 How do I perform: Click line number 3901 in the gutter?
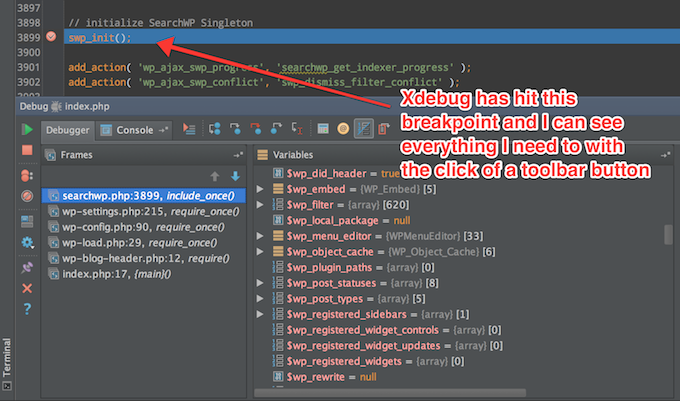point(29,67)
